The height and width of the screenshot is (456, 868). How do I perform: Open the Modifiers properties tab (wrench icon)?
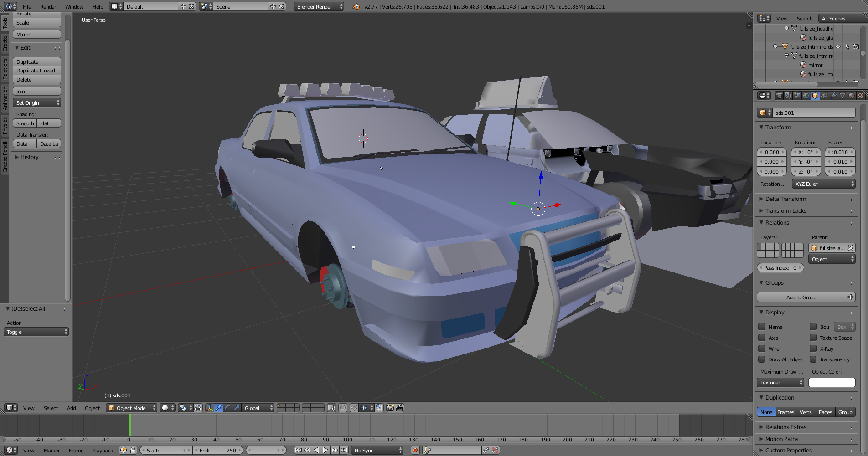(833, 96)
